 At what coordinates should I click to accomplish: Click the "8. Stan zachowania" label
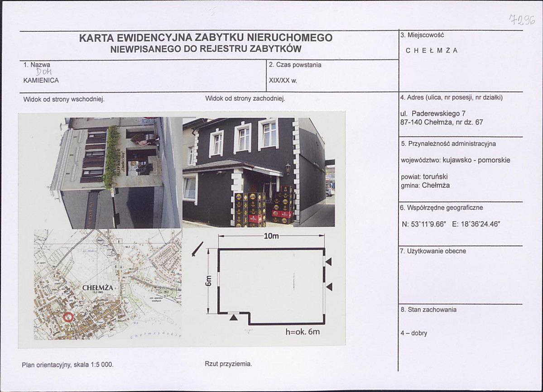click(428, 310)
